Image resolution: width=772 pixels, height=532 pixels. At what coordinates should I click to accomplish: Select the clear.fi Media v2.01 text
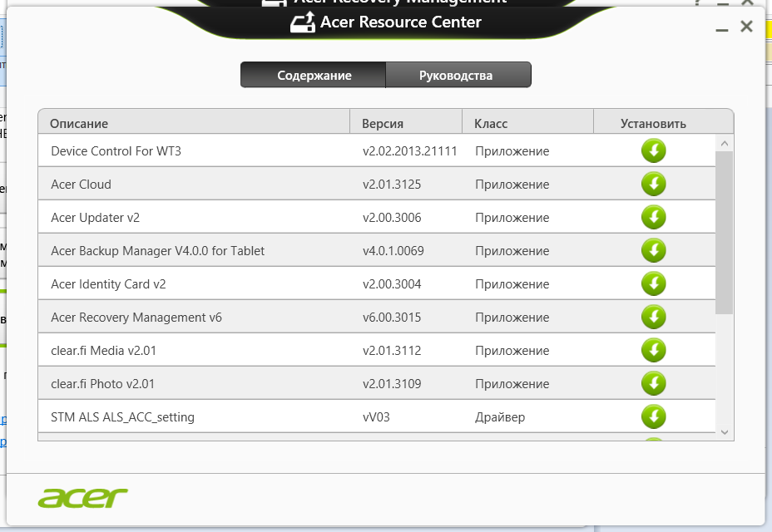[x=103, y=351]
